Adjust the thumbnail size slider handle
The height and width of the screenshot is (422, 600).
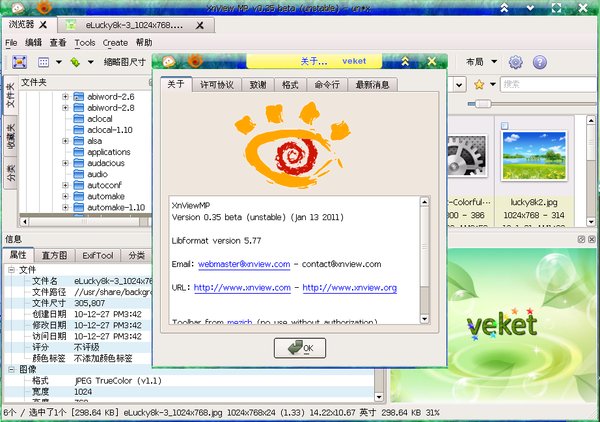[483, 104]
